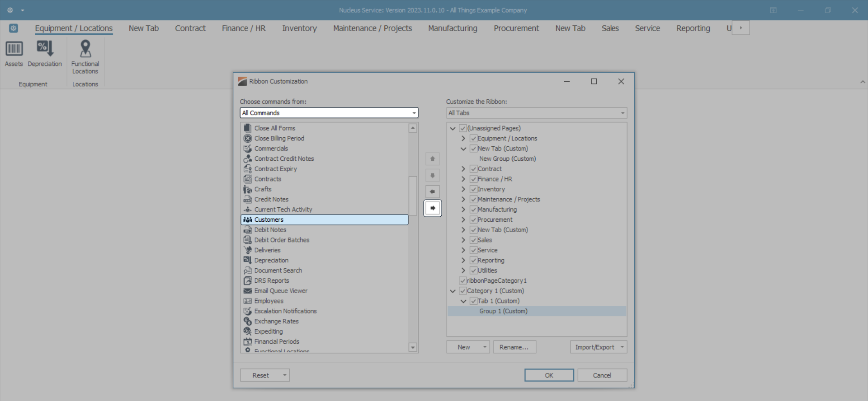
Task: Click the ribbon tabs scroll right arrow
Action: [x=741, y=28]
